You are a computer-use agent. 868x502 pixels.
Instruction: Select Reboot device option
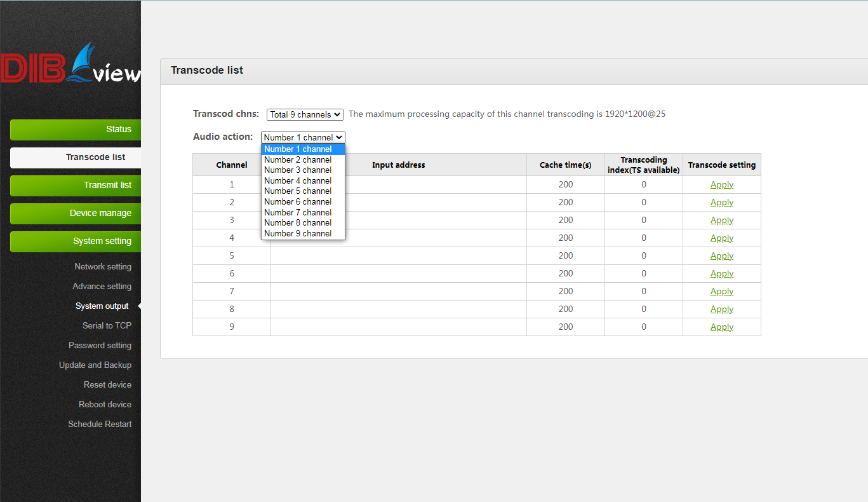pyautogui.click(x=105, y=405)
